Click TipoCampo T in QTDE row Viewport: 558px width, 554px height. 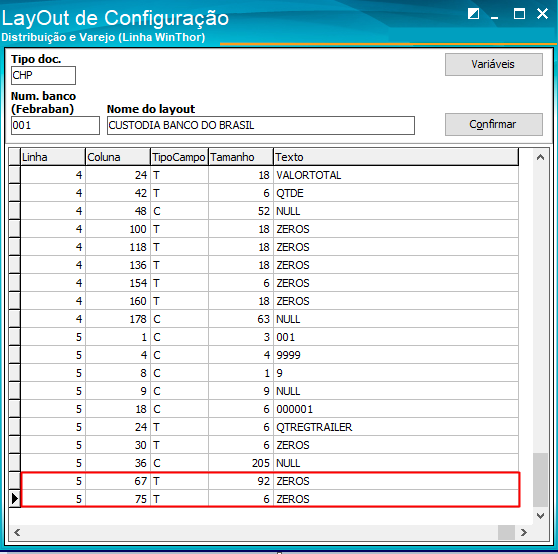(179, 193)
